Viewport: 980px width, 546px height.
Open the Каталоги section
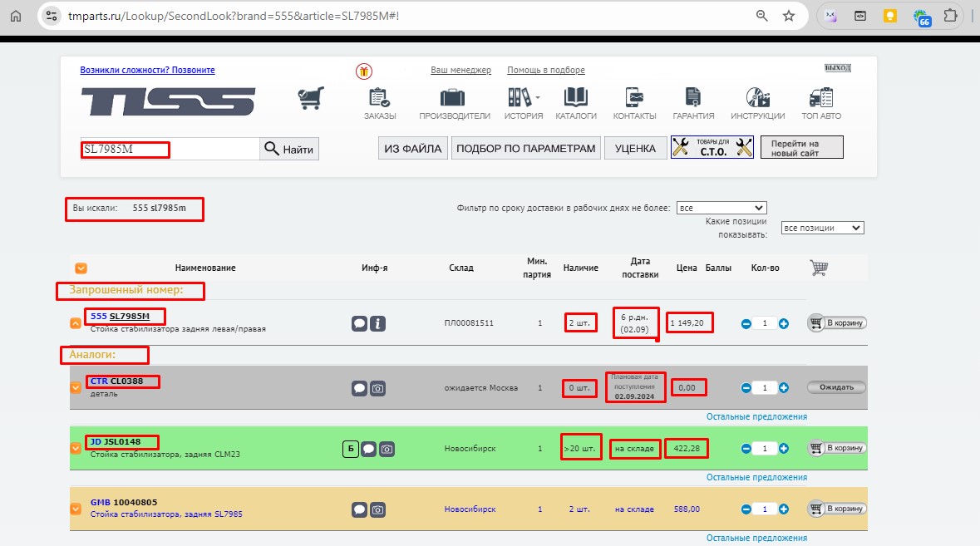coord(576,104)
